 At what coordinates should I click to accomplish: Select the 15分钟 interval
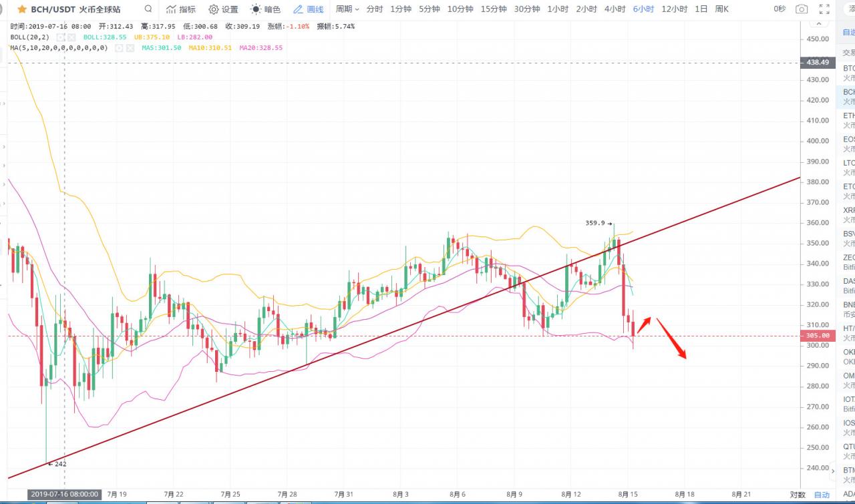[x=494, y=9]
